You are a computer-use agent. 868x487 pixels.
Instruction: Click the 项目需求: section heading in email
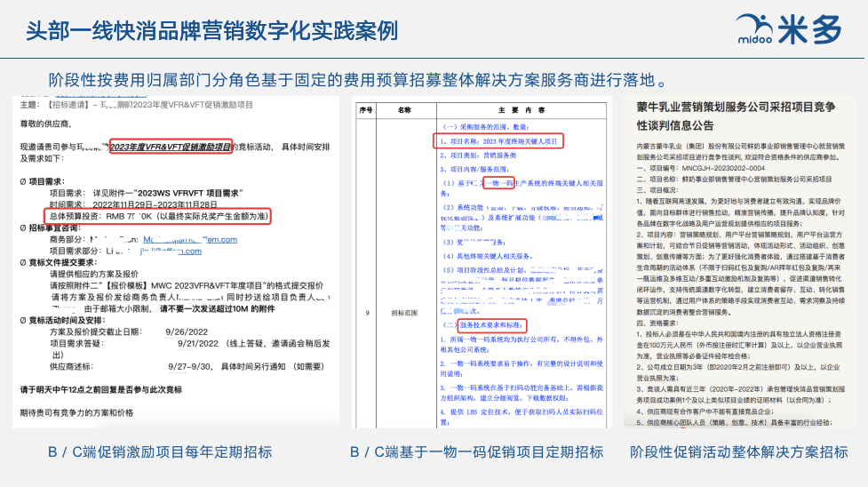[43, 181]
